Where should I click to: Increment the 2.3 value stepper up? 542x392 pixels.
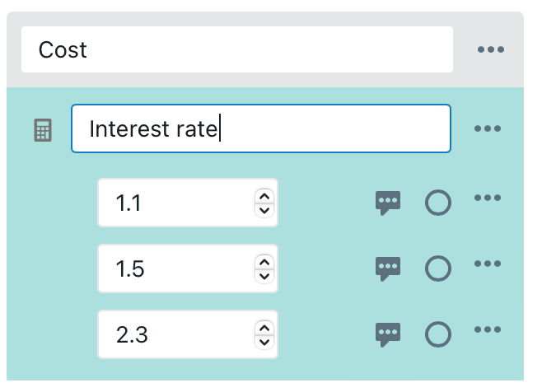(x=264, y=329)
